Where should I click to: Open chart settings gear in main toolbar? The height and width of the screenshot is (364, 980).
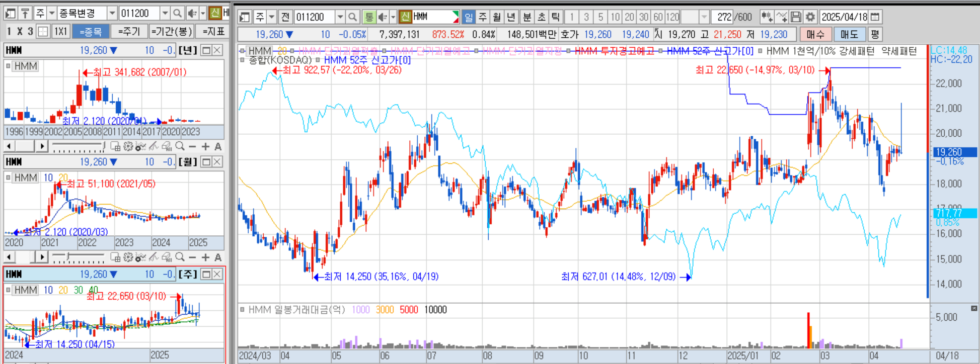[x=810, y=17]
